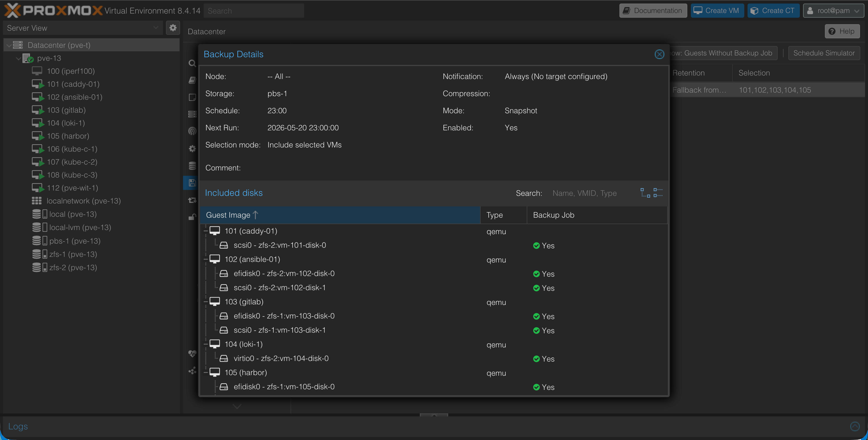Select the Backup floppy icon in Datacenter menu

(x=192, y=183)
